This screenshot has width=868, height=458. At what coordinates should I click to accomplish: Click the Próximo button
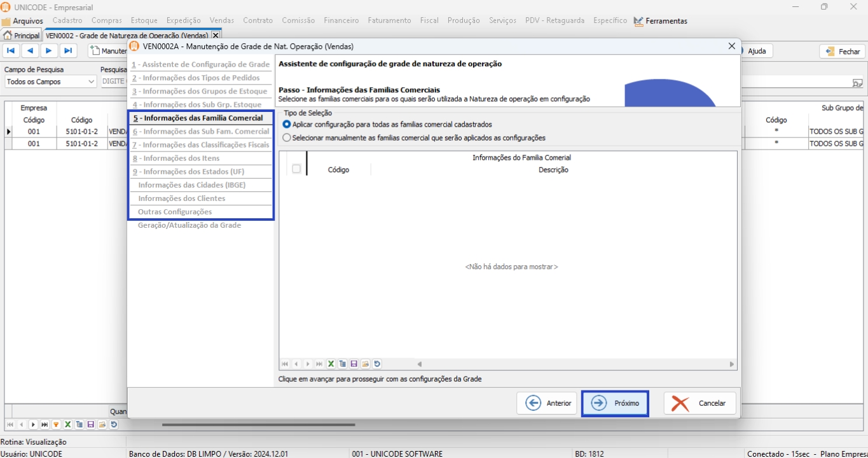tap(615, 403)
